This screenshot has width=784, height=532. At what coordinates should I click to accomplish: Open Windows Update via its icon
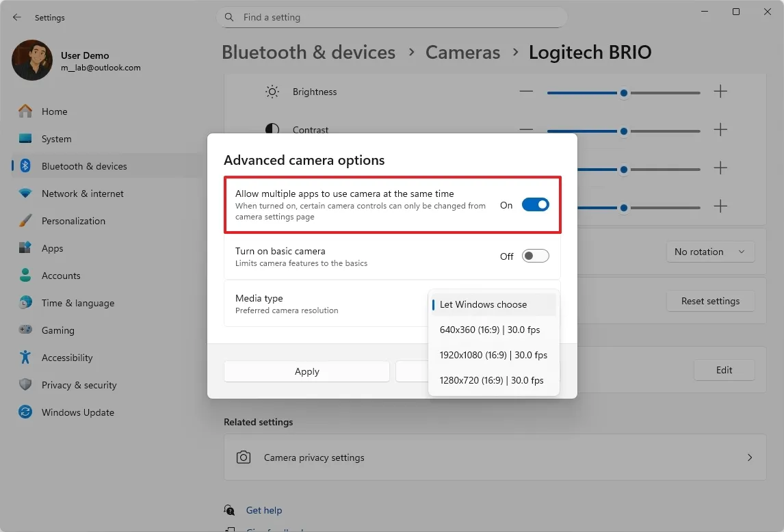click(24, 412)
